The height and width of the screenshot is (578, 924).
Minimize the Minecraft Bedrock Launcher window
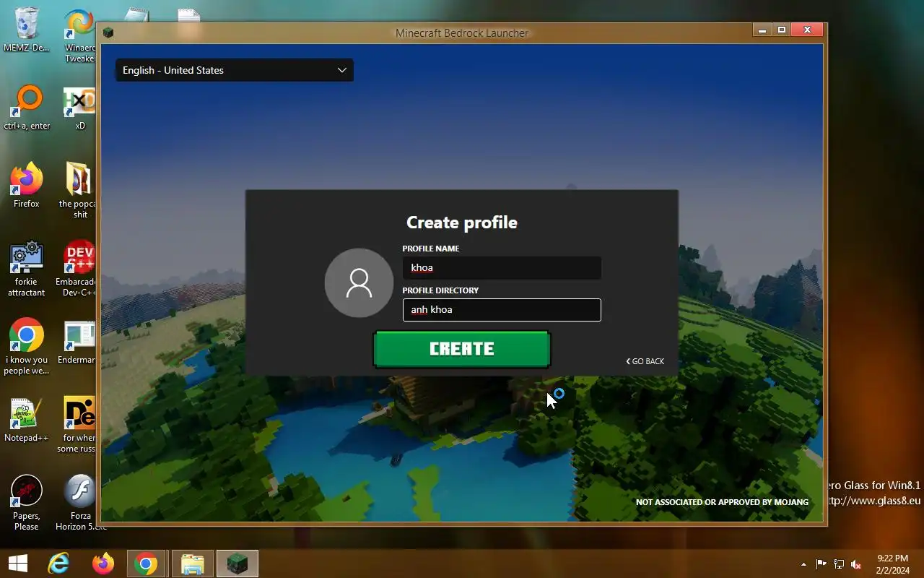[x=762, y=30]
